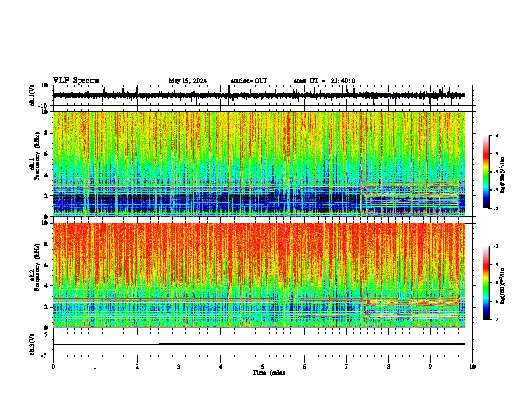Click the "Time (min)" axis label
The image size is (532, 411).
click(x=269, y=373)
